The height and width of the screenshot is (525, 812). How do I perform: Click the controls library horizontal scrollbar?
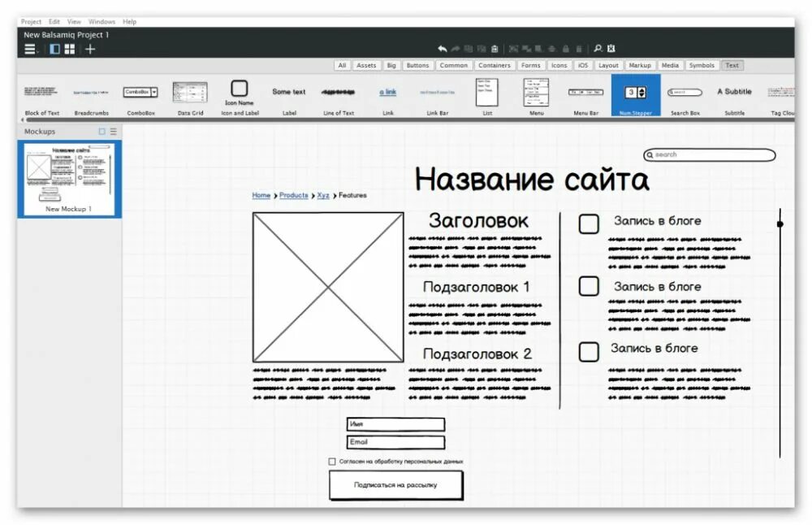coord(409,119)
